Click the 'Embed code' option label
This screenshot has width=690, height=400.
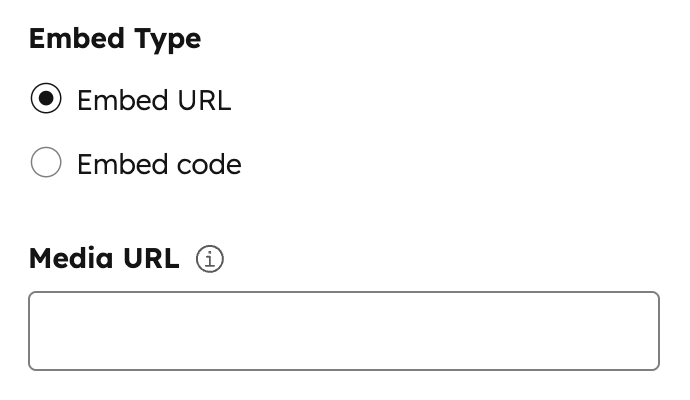tap(159, 164)
